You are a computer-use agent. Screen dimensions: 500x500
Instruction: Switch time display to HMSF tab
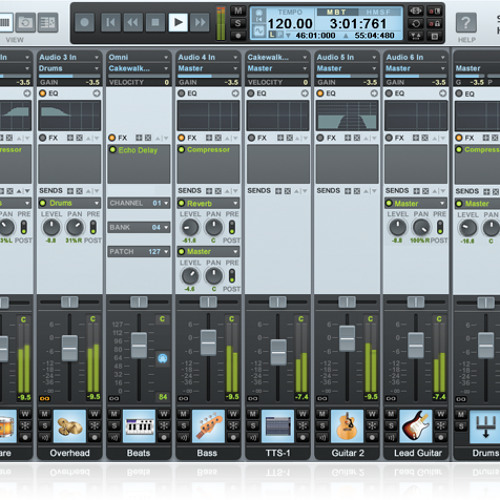coord(379,12)
